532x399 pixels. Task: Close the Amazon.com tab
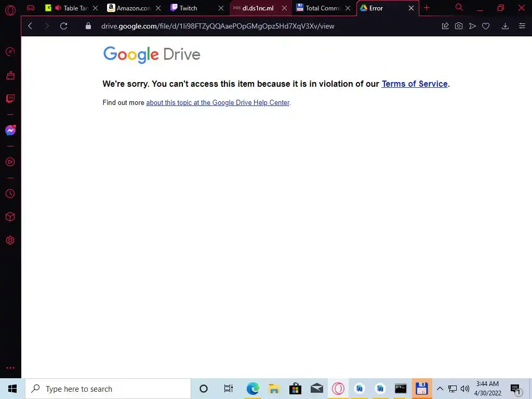pyautogui.click(x=158, y=8)
